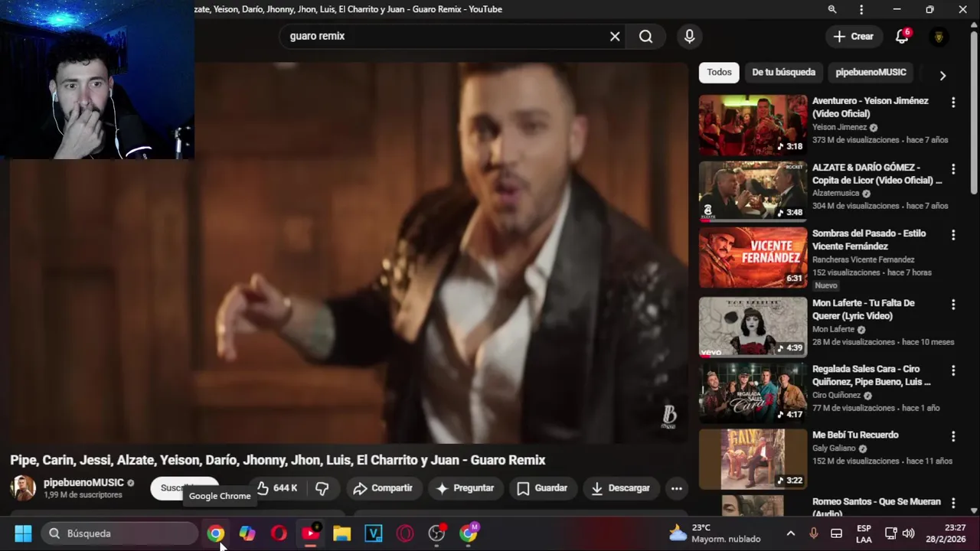The width and height of the screenshot is (980, 551).
Task: Open more actions ellipsis under the video
Action: [676, 487]
